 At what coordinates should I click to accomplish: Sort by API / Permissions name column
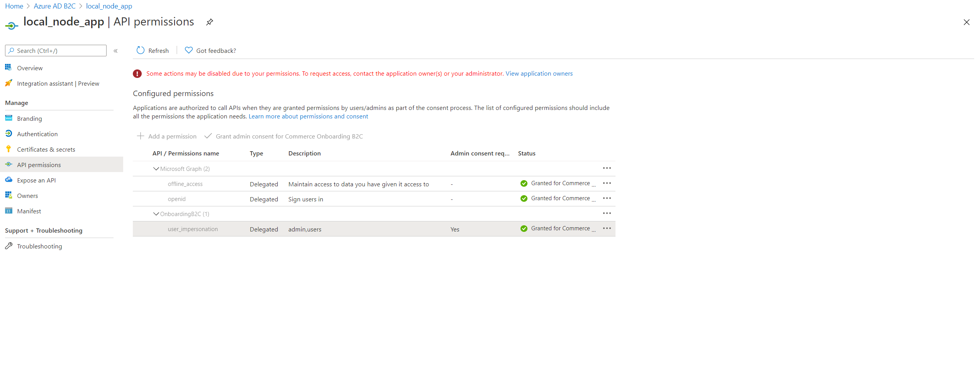point(186,153)
